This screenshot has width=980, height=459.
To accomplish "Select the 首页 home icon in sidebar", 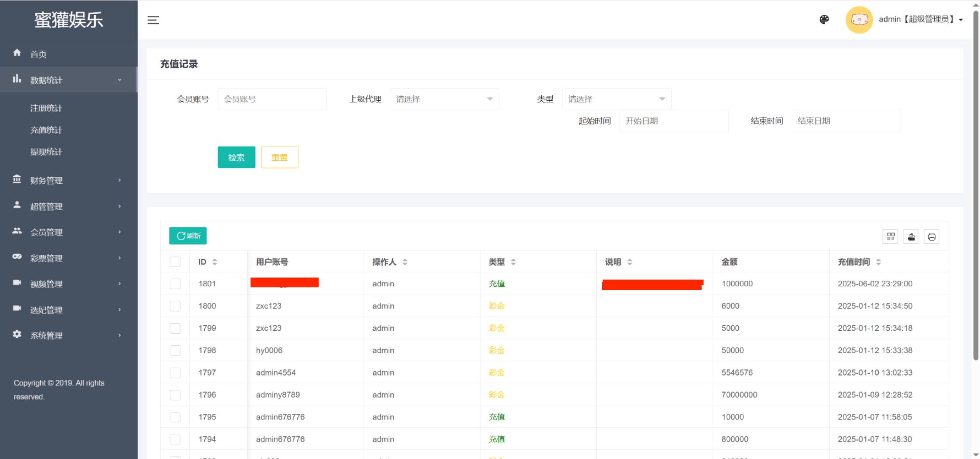I will click(17, 53).
